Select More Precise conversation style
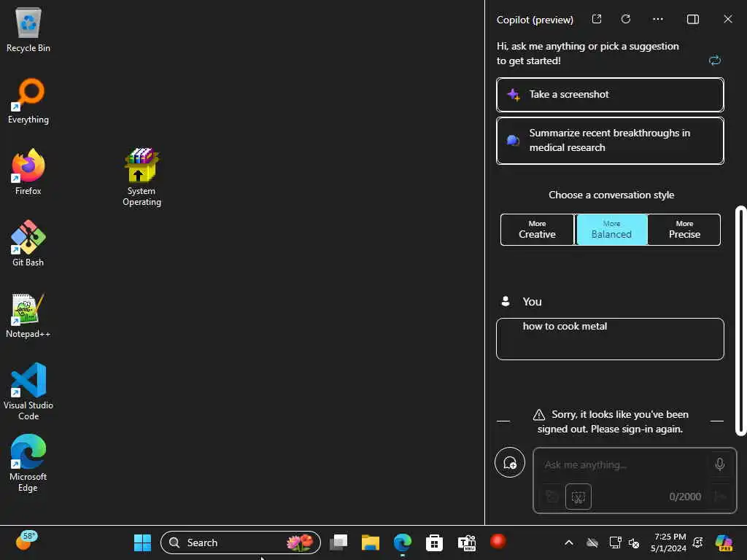 pyautogui.click(x=684, y=230)
